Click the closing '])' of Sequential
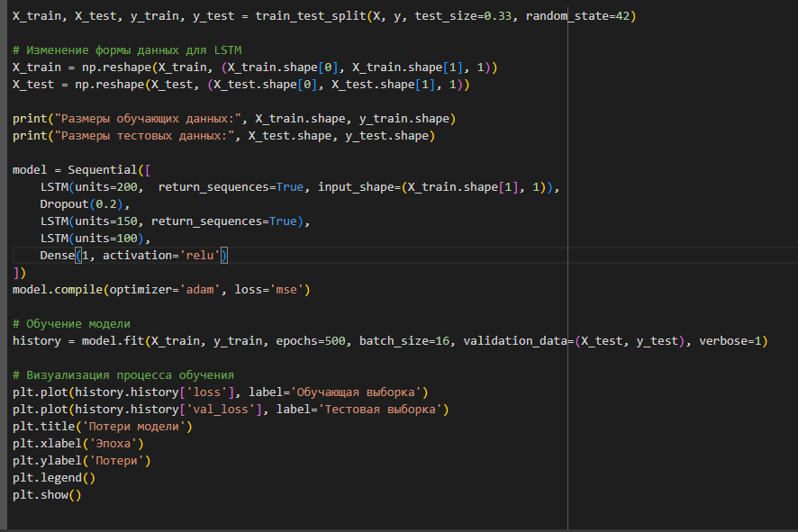798x532 pixels. [x=19, y=273]
